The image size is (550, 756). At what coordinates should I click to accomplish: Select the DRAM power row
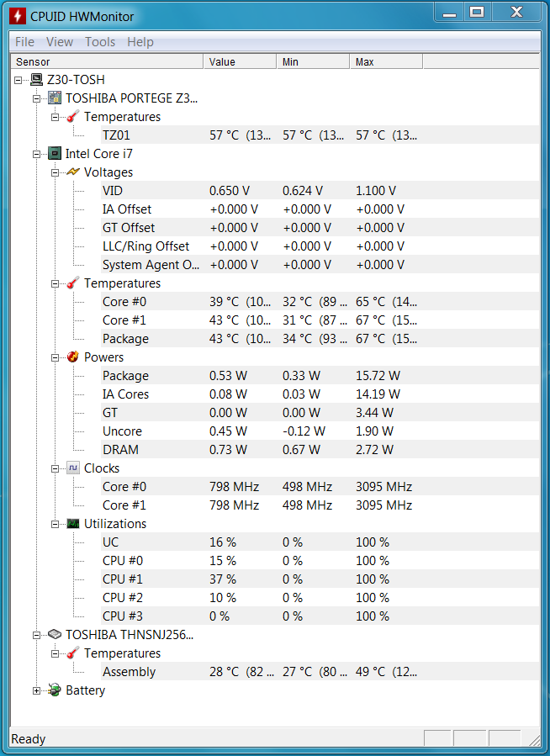tap(320, 449)
